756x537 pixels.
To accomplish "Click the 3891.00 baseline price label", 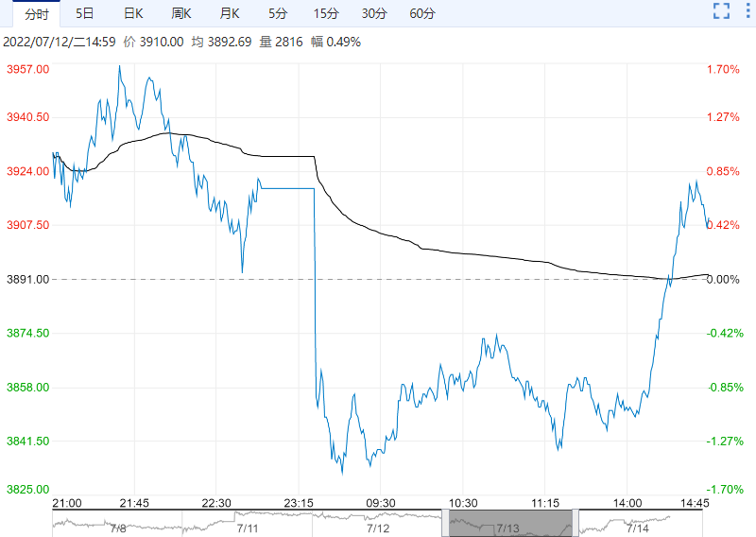I will click(x=28, y=279).
